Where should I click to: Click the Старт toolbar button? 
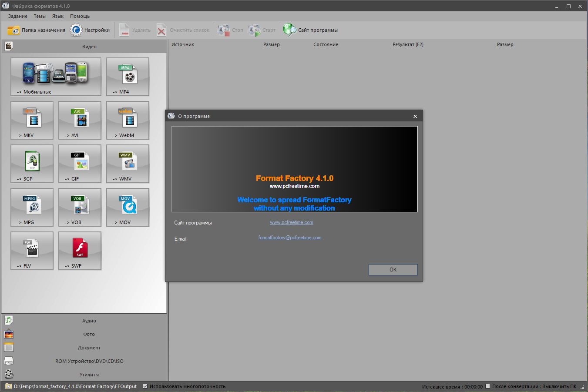tap(262, 30)
